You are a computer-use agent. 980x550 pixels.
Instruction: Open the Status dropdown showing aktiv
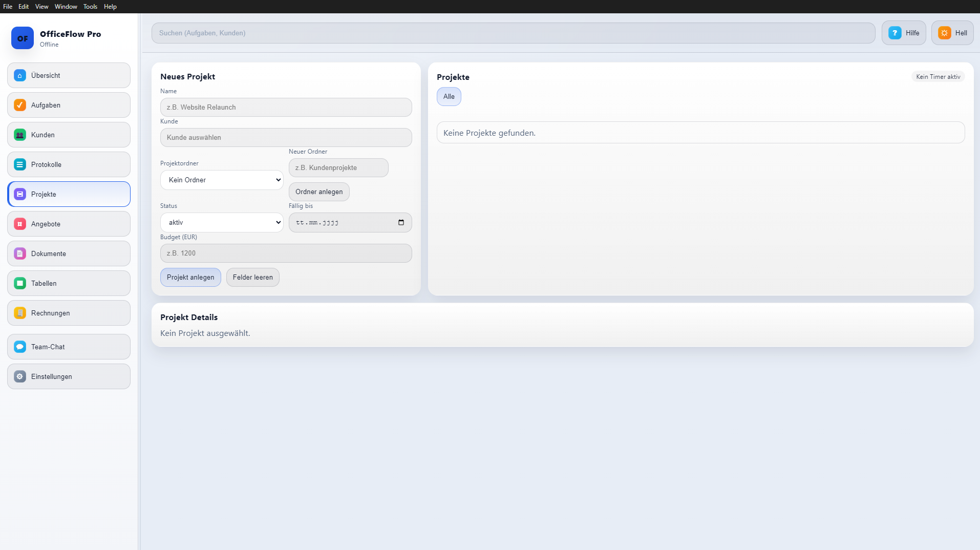[222, 222]
